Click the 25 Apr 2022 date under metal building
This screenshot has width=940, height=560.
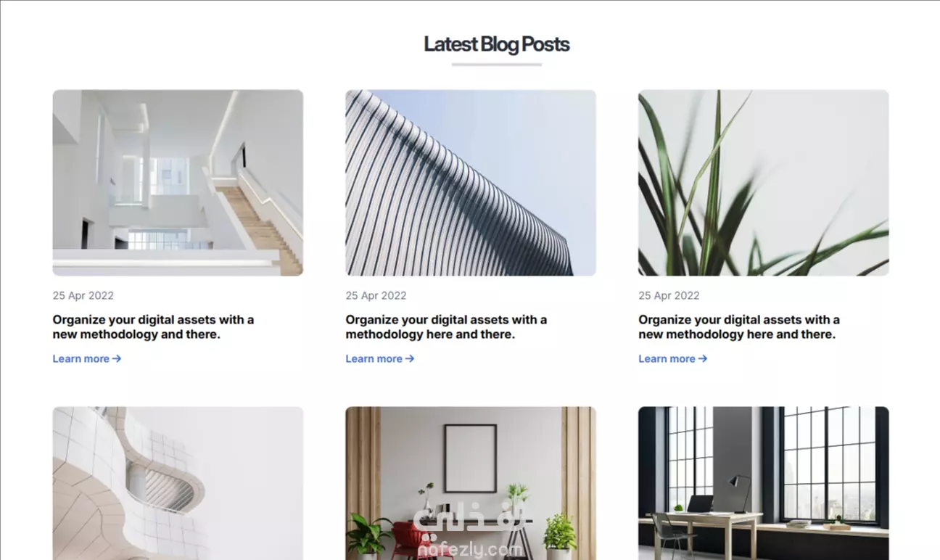376,295
